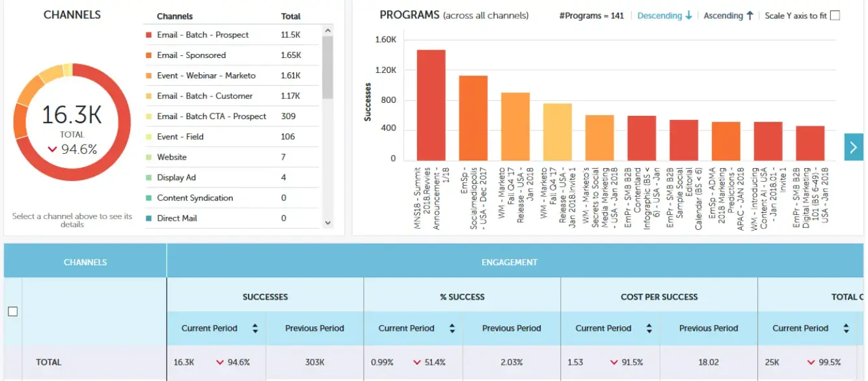The width and height of the screenshot is (868, 381).
Task: Sort programs in Descending order
Action: (664, 16)
